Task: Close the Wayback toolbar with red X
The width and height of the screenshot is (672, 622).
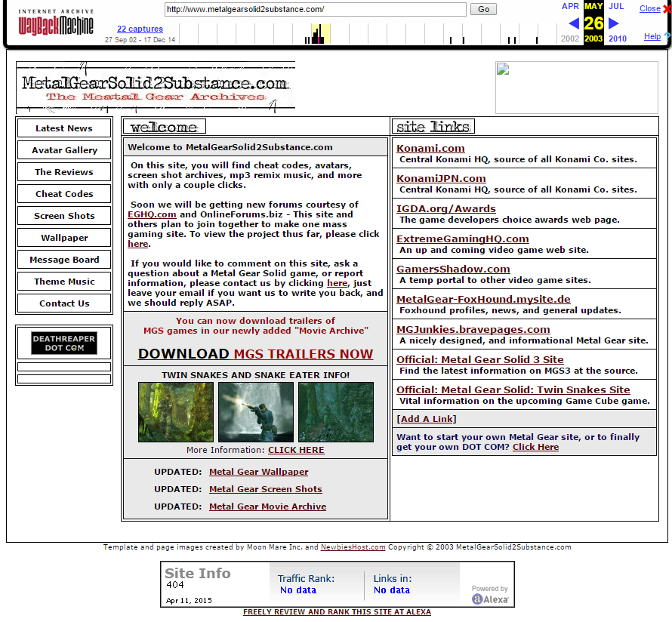Action: pos(666,9)
